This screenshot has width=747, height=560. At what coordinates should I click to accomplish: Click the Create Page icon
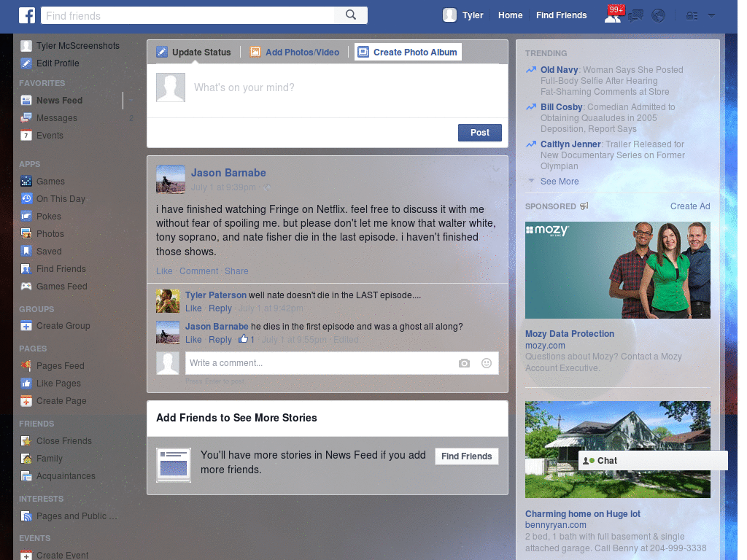(26, 401)
